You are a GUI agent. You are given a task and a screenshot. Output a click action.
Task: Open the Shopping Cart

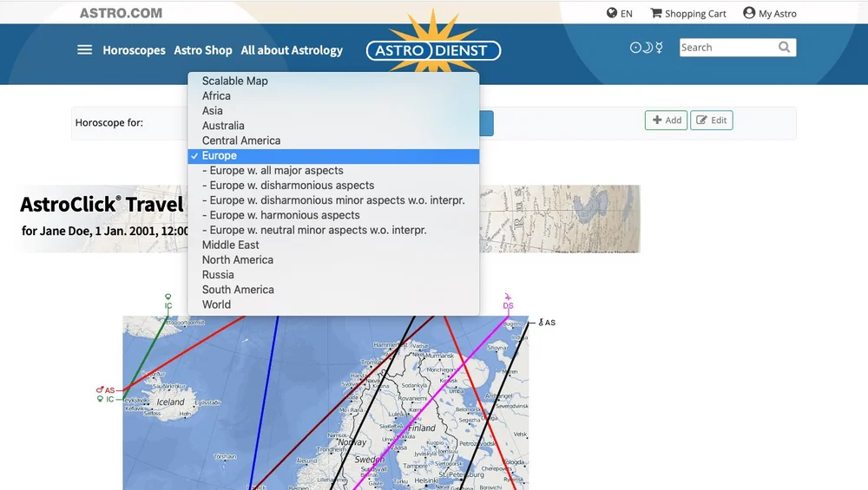[688, 13]
